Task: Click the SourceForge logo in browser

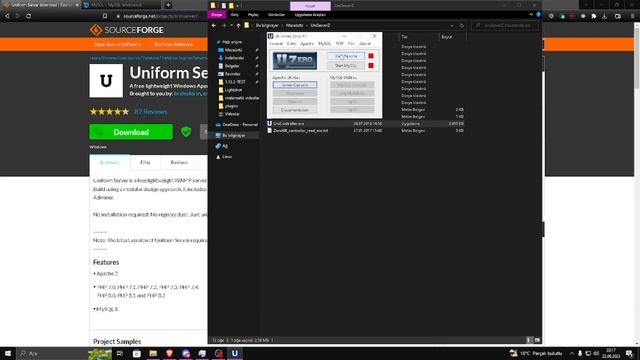Action: (x=127, y=30)
